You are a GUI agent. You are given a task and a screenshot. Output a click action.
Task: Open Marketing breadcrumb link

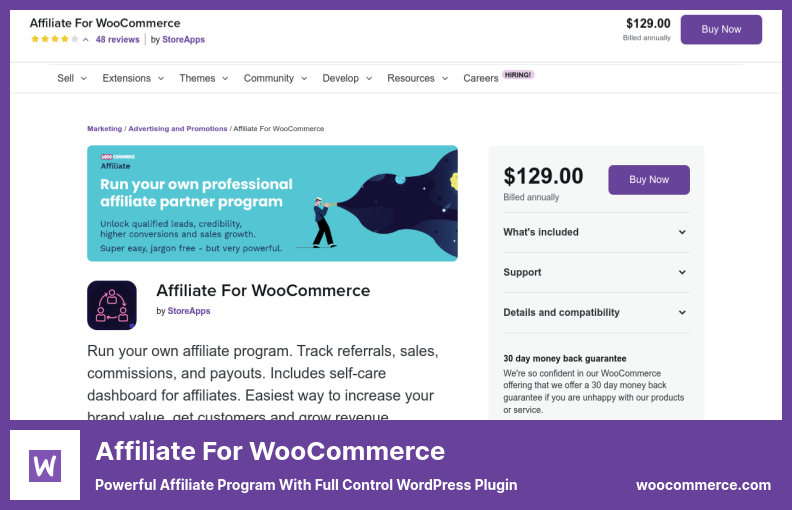pos(105,129)
